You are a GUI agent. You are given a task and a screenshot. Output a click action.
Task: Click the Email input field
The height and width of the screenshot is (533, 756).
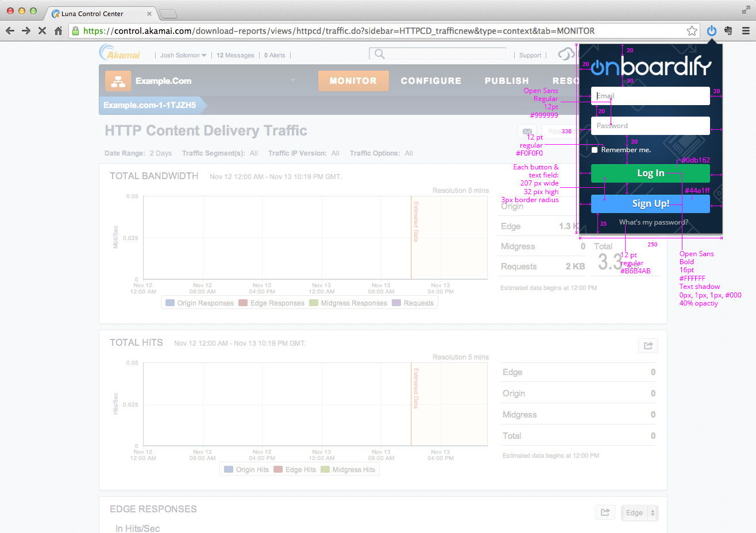(x=650, y=96)
